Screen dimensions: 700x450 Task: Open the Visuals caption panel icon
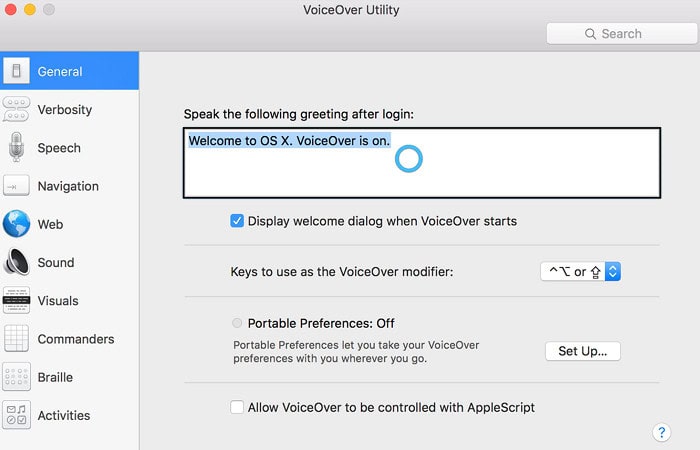point(16,300)
